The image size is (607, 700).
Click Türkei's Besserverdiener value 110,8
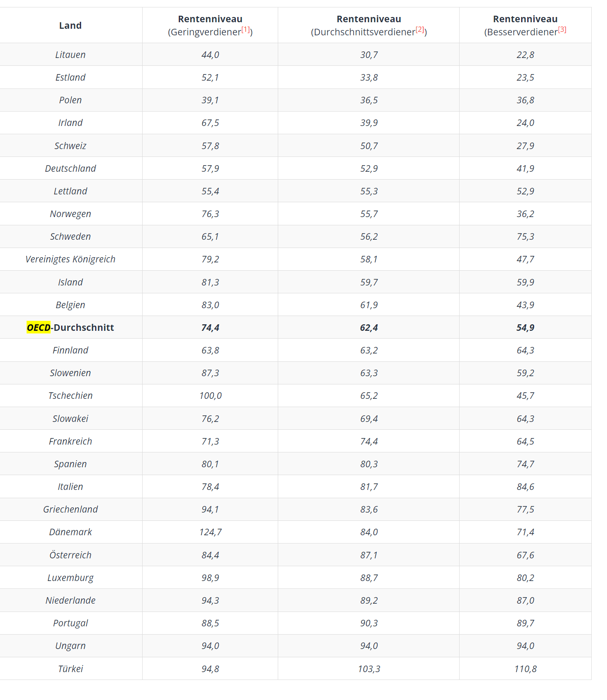coord(525,669)
